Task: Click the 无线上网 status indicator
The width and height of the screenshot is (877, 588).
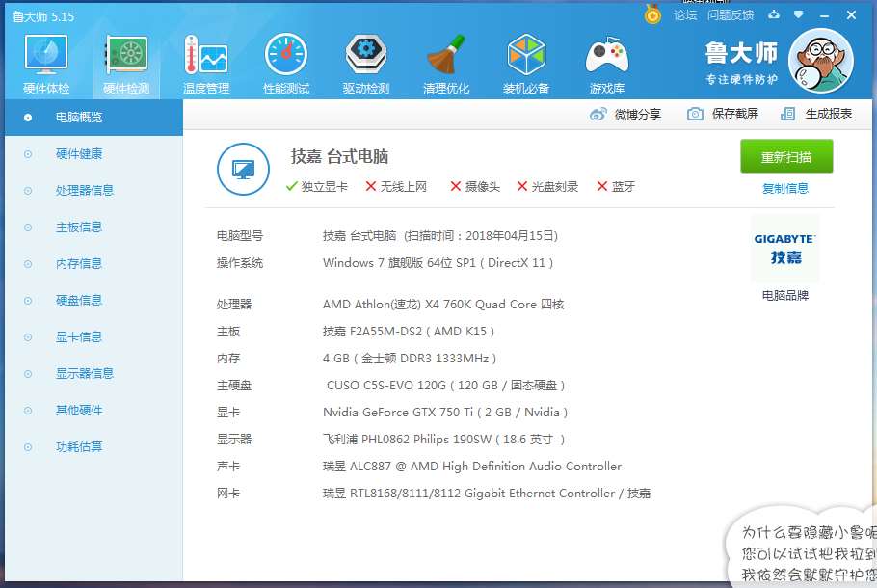Action: (396, 187)
